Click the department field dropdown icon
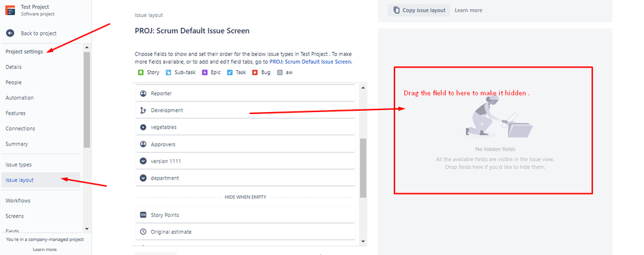644x255 pixels. [143, 178]
